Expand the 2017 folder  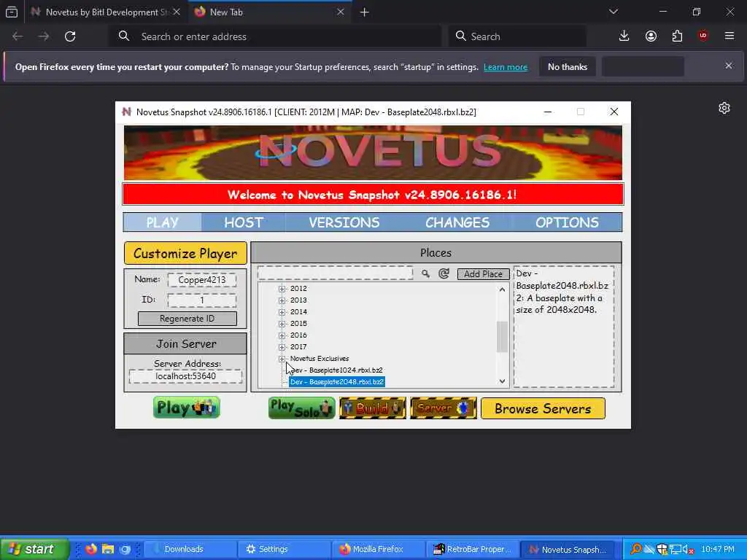(282, 346)
